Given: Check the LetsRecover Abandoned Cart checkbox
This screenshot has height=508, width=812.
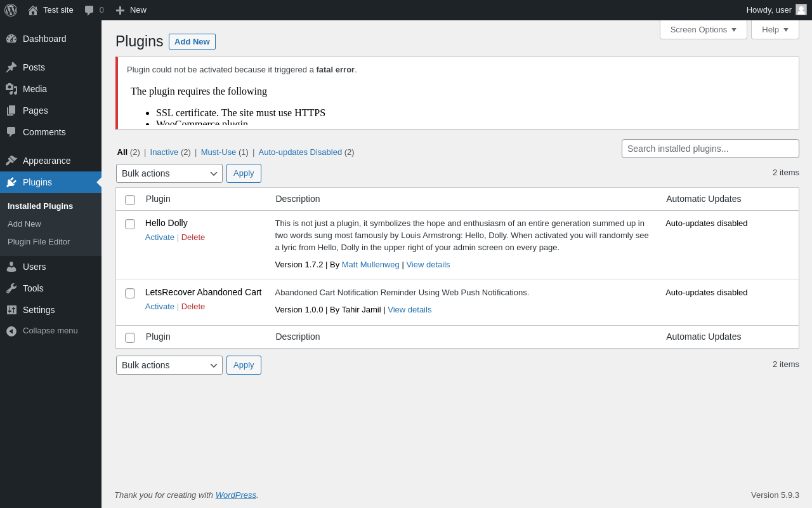Looking at the screenshot, I should pos(130,293).
